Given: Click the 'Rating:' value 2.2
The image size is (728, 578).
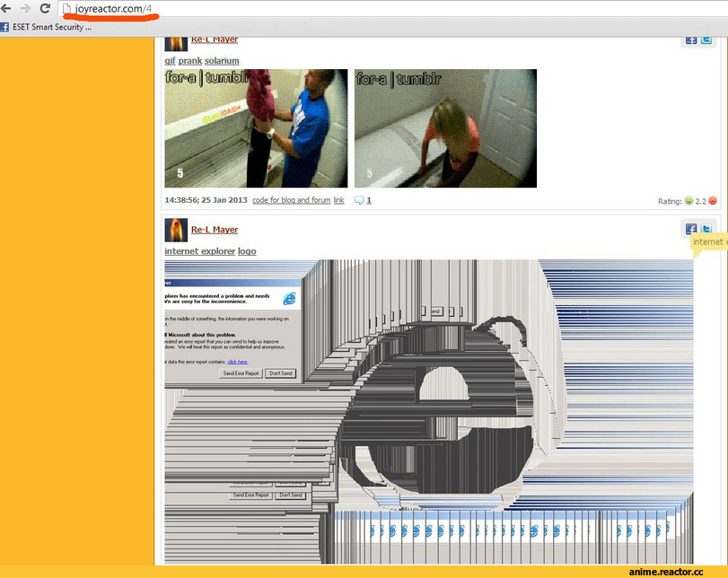Looking at the screenshot, I should click(x=700, y=201).
